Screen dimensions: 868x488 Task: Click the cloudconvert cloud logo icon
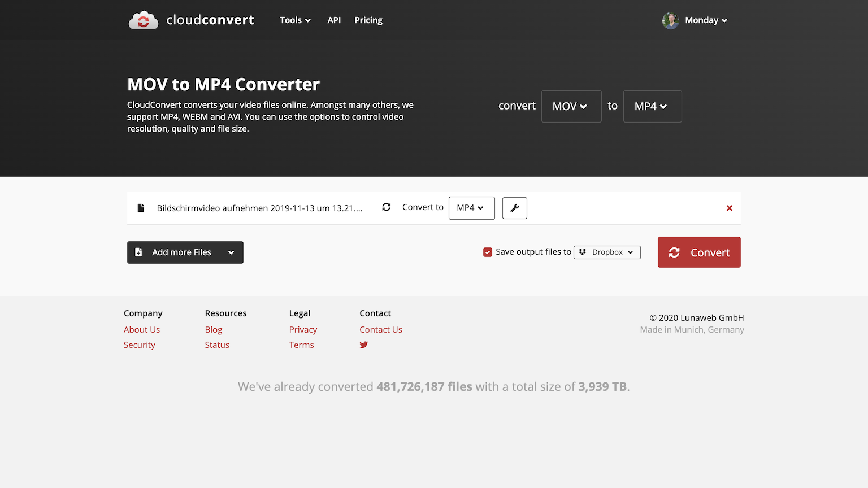[x=144, y=20]
